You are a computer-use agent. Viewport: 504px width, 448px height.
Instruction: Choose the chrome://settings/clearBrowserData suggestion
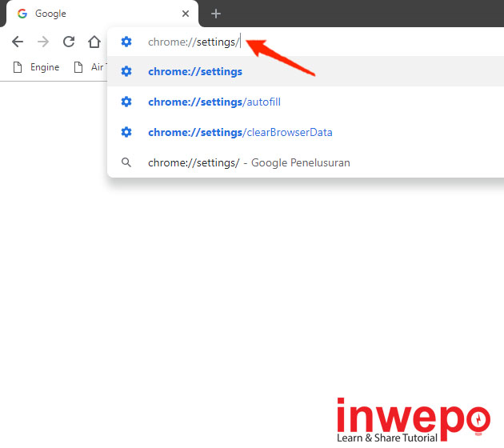click(x=306, y=132)
